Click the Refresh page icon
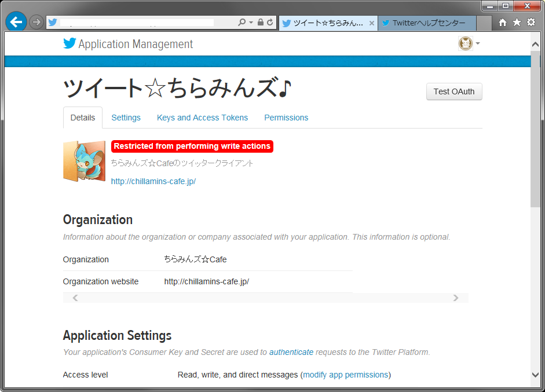The width and height of the screenshot is (545, 392). pos(270,22)
